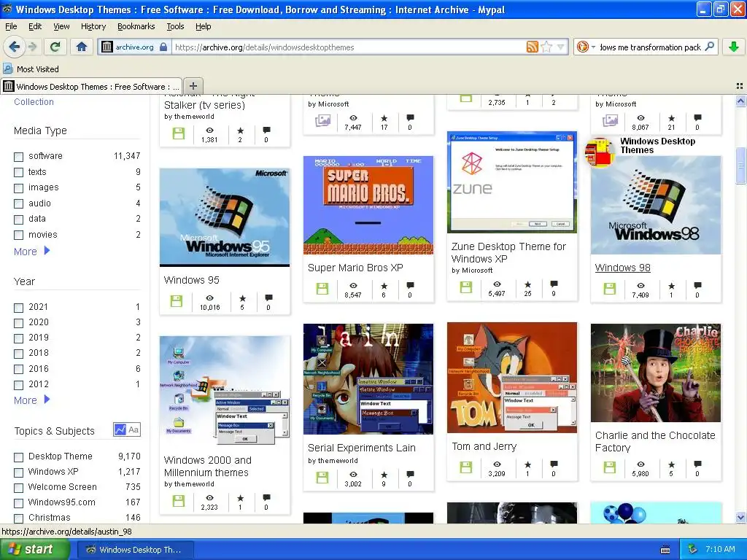Screen dimensions: 747x560
Task: Click views eye icon under Charlie Chocolate Factory
Action: [x=640, y=464]
